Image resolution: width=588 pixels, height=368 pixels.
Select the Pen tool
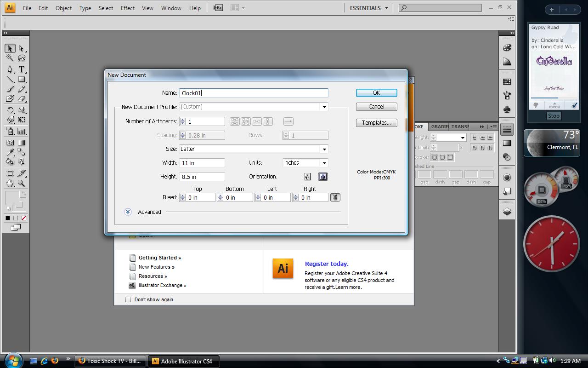(x=10, y=69)
